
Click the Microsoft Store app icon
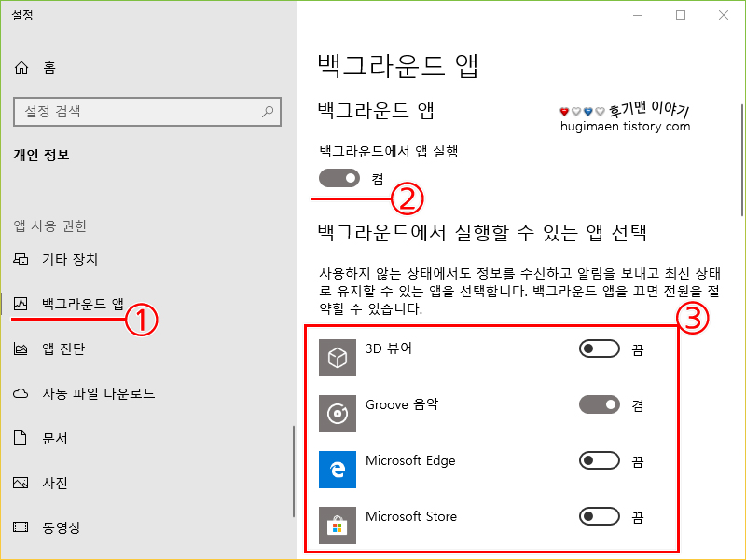(338, 526)
